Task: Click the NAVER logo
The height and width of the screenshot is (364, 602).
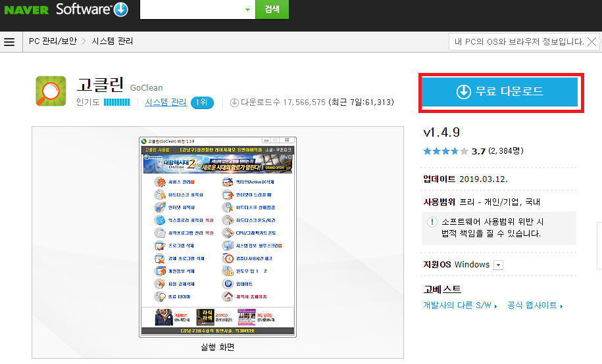Action: coord(26,10)
